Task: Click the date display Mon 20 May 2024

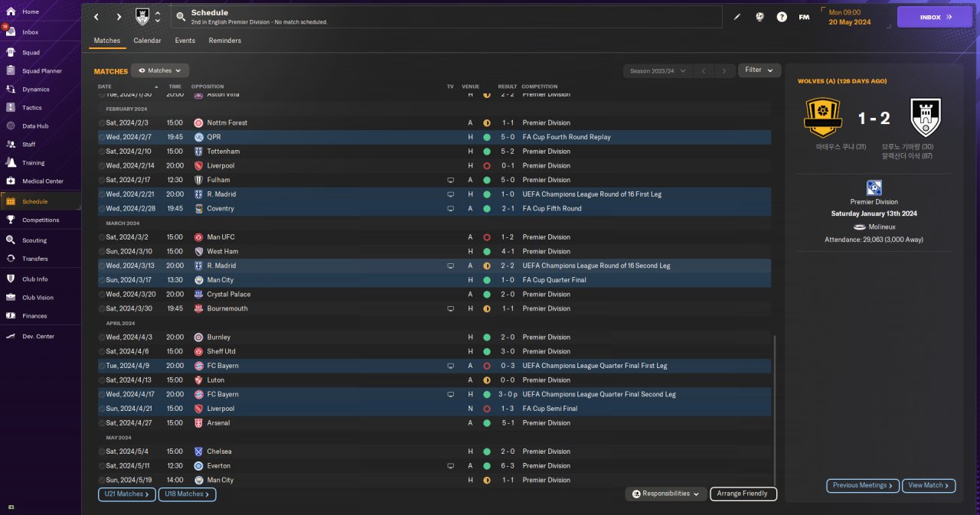Action: coord(851,17)
